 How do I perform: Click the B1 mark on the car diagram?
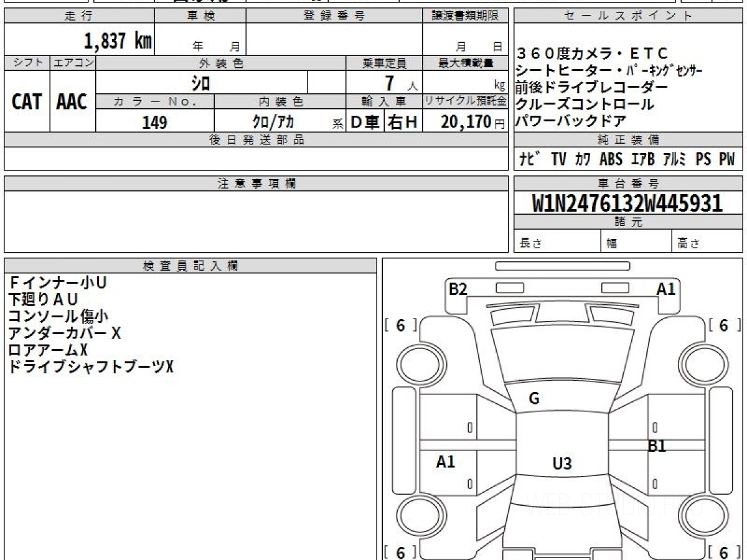657,446
